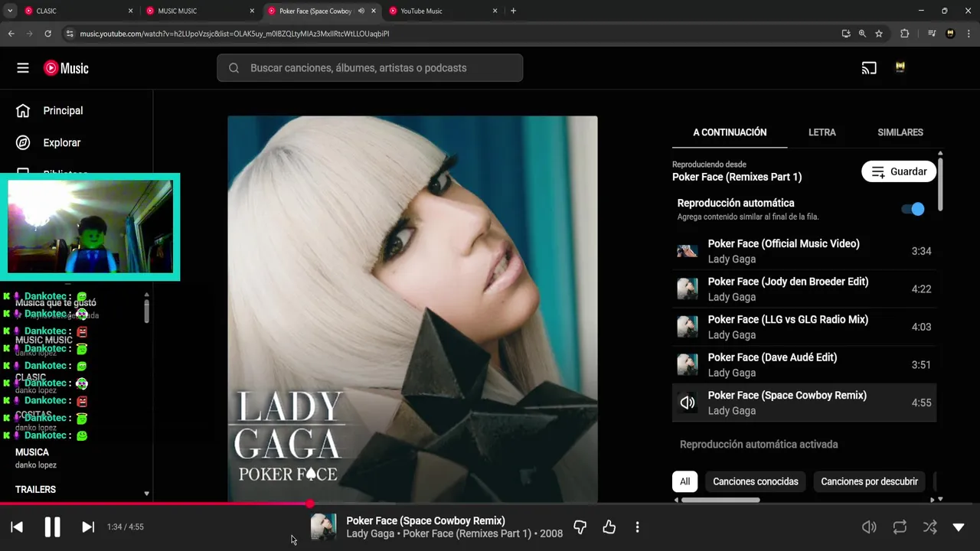Toggle repeat mode
Image resolution: width=980 pixels, height=551 pixels.
pyautogui.click(x=900, y=527)
